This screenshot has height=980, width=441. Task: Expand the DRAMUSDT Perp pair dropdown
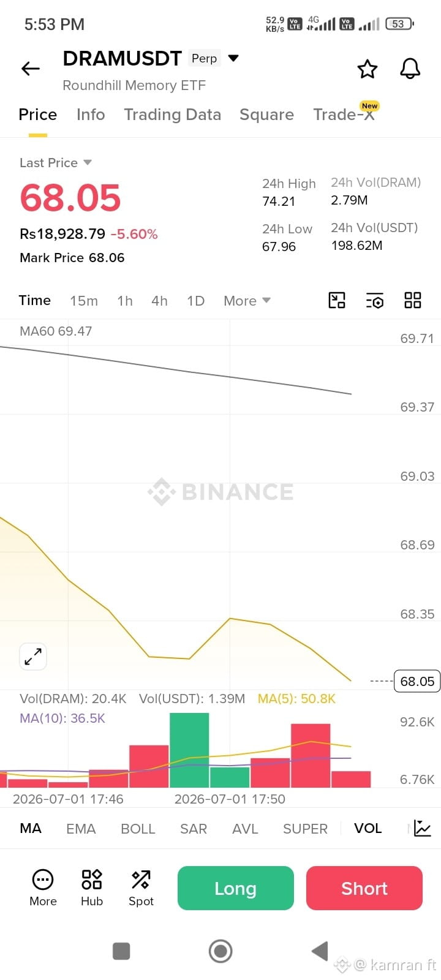point(233,58)
